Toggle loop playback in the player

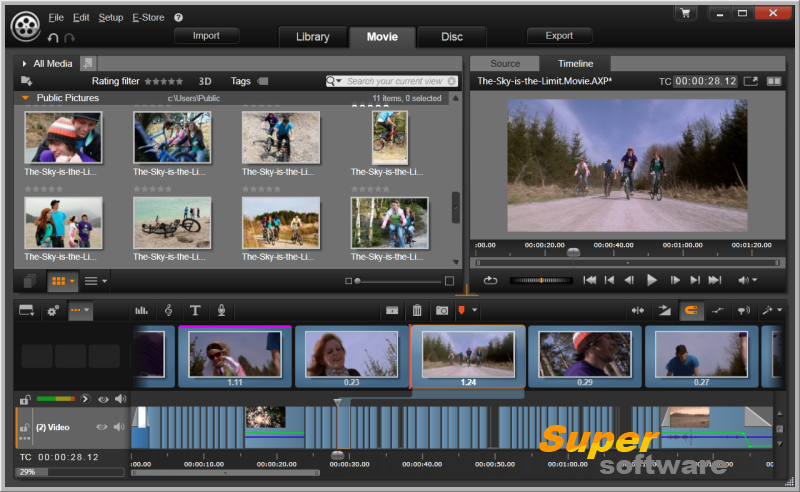(490, 281)
